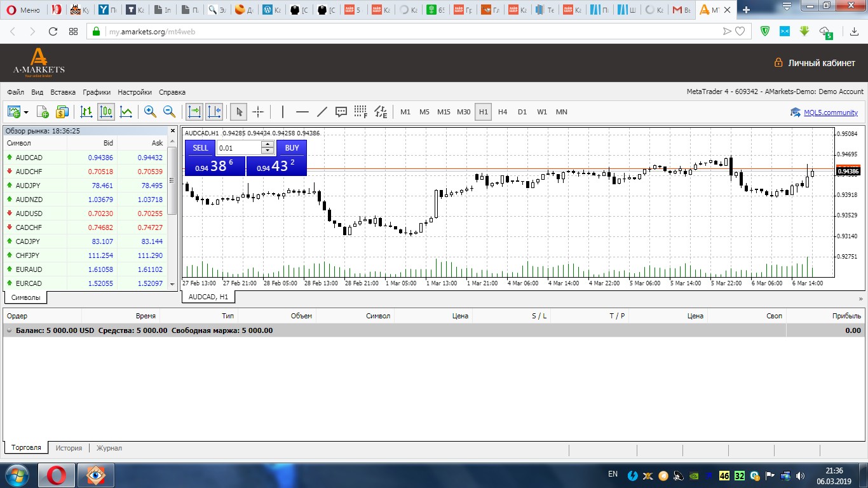Switch to the Журнал tab
This screenshot has width=868, height=488.
pos(109,448)
